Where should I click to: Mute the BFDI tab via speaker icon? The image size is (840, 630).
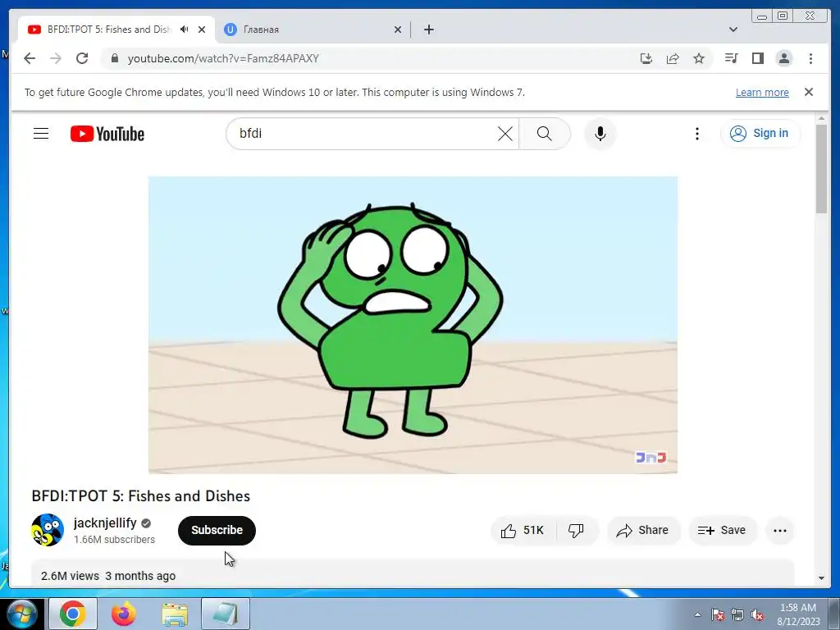click(x=185, y=30)
